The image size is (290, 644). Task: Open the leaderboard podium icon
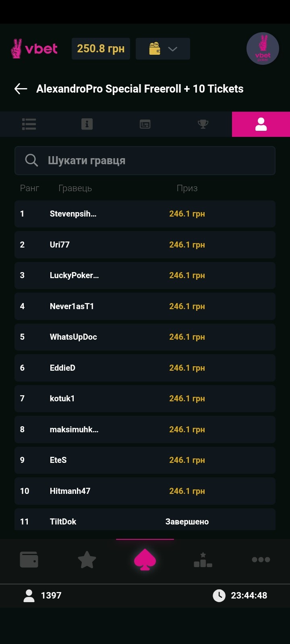click(203, 559)
